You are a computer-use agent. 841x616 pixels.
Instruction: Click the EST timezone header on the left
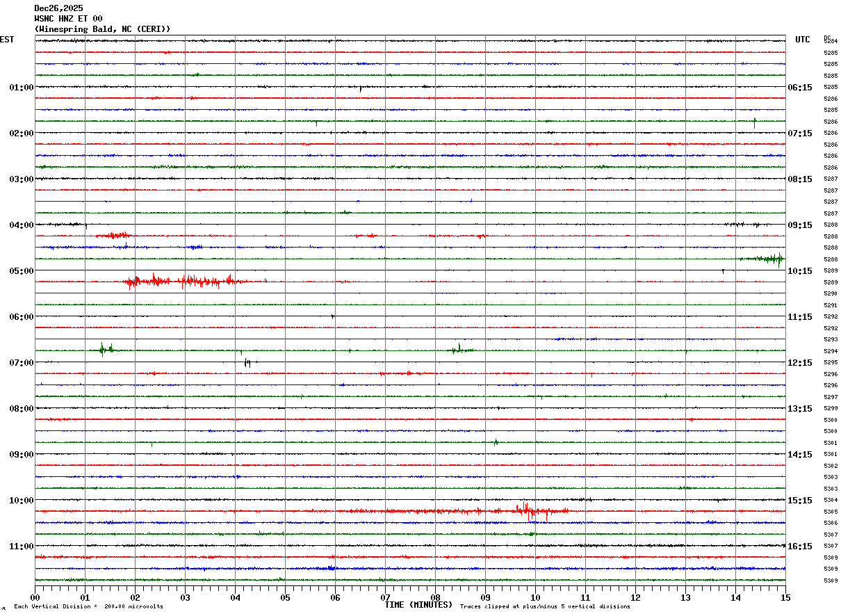point(7,40)
